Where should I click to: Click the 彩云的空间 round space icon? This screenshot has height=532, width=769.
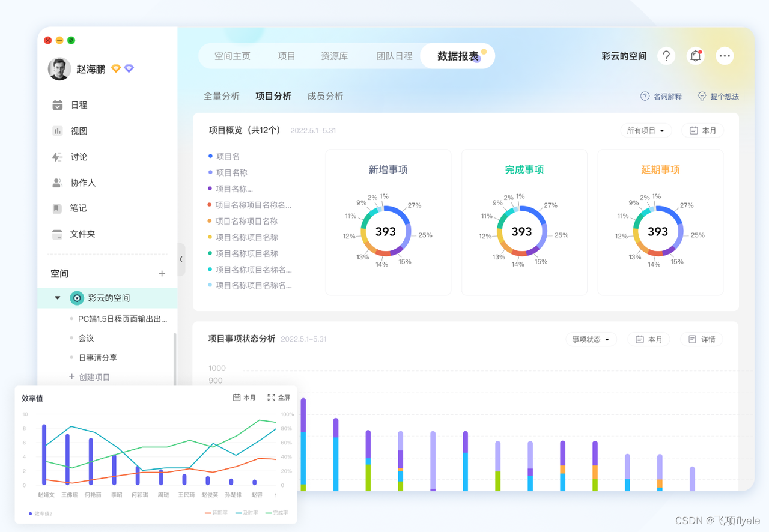(77, 298)
